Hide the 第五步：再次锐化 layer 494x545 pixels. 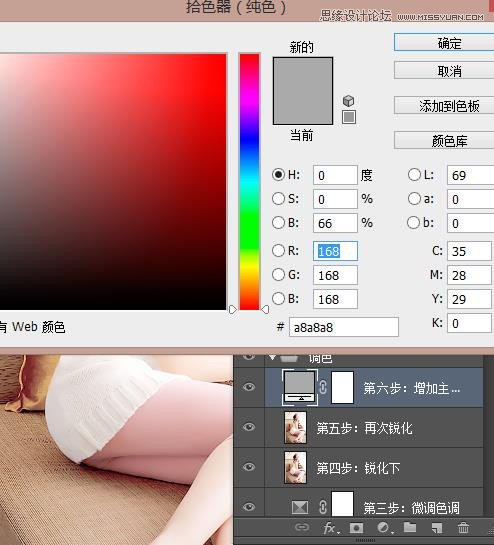pos(249,427)
